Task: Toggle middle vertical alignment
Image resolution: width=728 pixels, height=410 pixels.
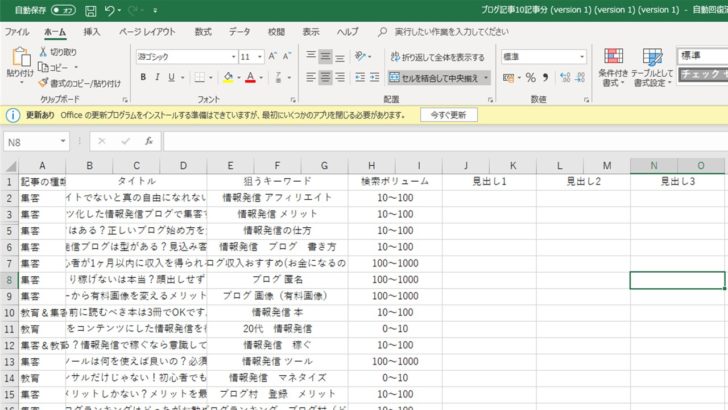Action: [x=325, y=56]
